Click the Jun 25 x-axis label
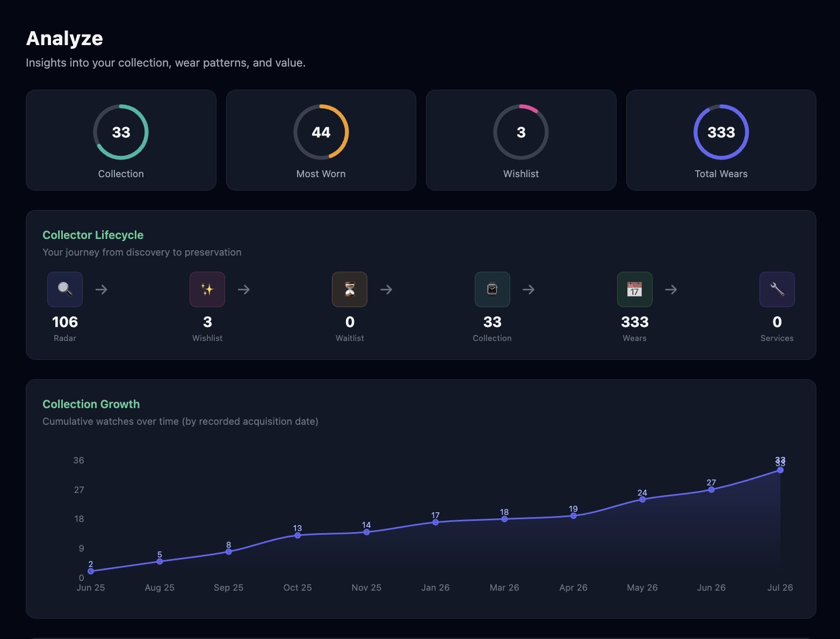The width and height of the screenshot is (840, 639). 91,587
